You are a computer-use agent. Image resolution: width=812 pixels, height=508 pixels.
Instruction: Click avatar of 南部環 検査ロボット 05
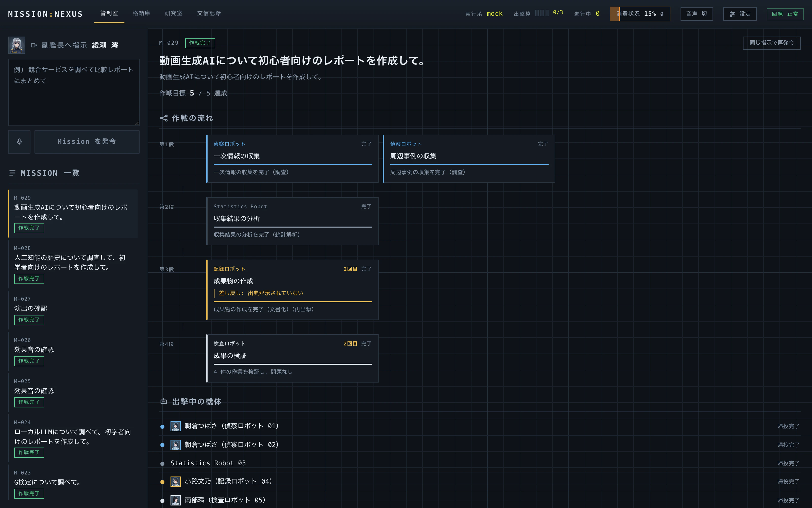(x=176, y=500)
